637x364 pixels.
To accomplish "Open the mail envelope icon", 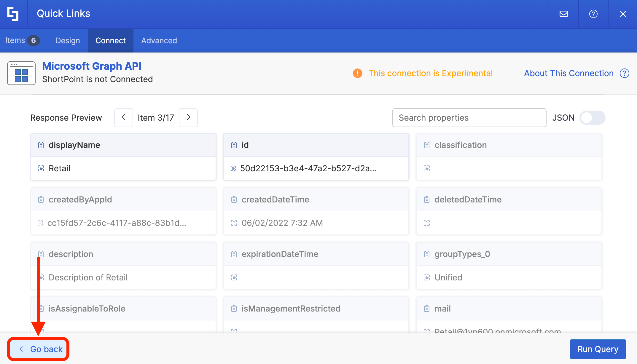I will pos(564,14).
